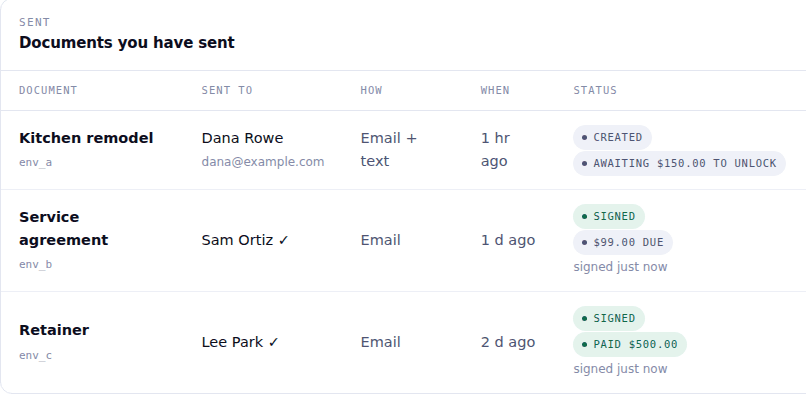
Task: Click the HOW column header
Action: click(x=371, y=90)
